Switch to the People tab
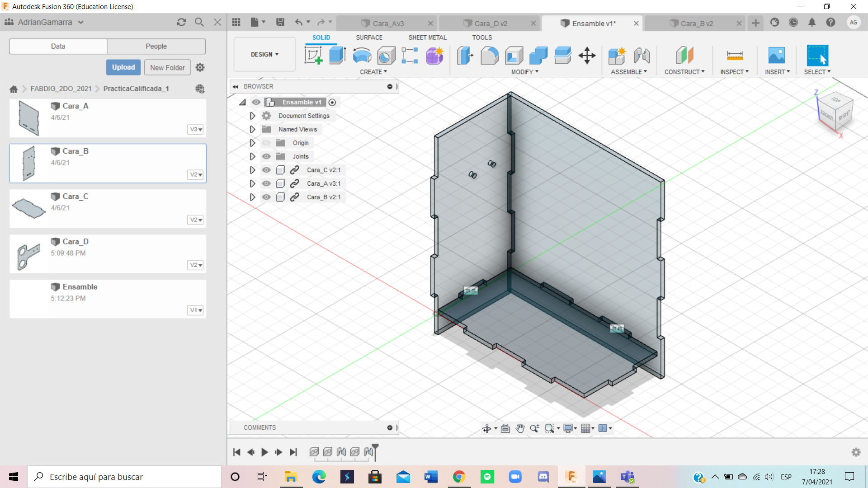Viewport: 868px width, 488px height. pos(156,46)
